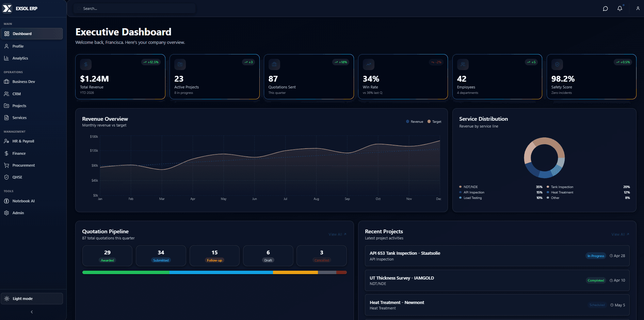Open Projects from the sidebar
This screenshot has width=644, height=320.
32,106
